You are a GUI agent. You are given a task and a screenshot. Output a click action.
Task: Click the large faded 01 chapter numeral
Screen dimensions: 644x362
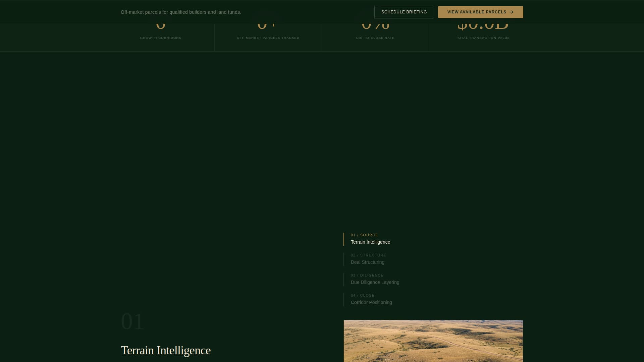(132, 321)
